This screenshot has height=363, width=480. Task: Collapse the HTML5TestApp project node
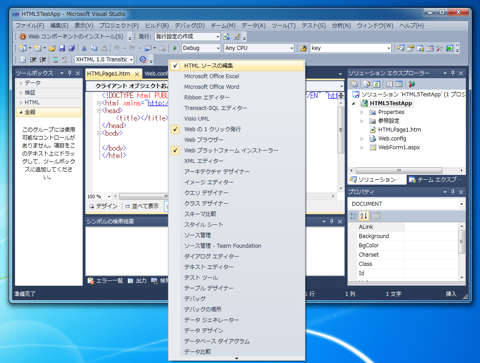pyautogui.click(x=354, y=104)
